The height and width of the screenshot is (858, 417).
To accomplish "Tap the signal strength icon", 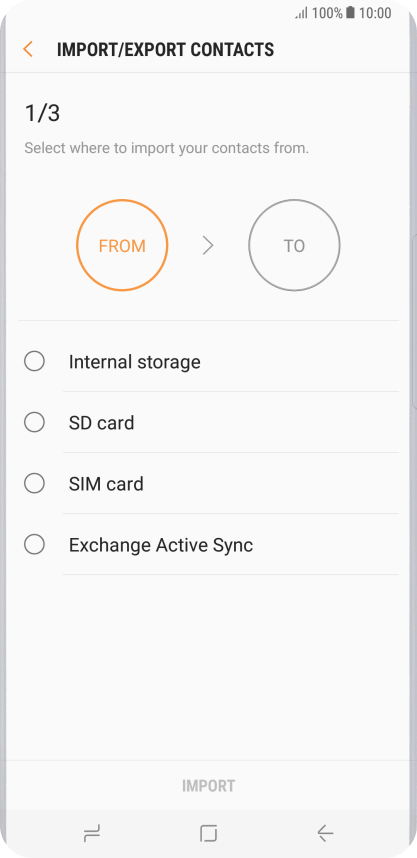I will point(302,13).
